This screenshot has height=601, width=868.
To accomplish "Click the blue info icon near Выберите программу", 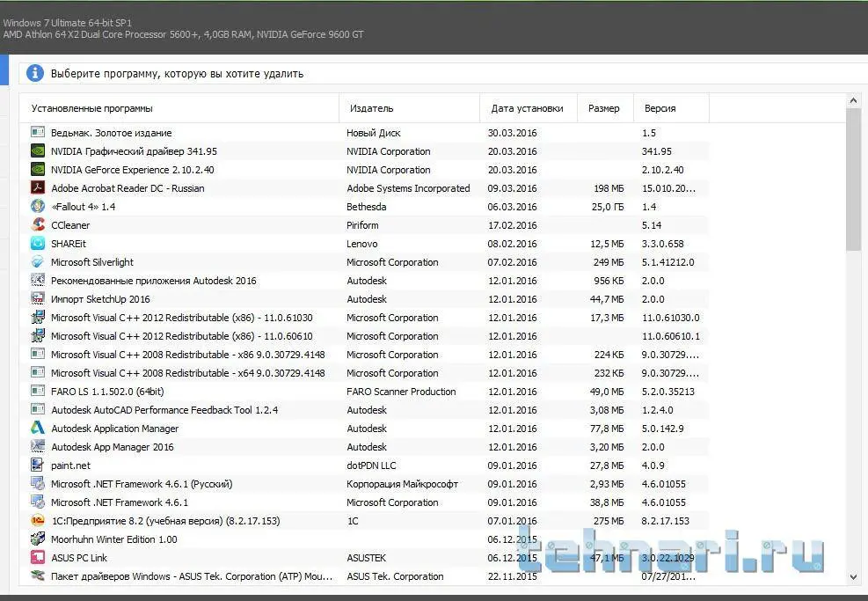I will coord(35,73).
